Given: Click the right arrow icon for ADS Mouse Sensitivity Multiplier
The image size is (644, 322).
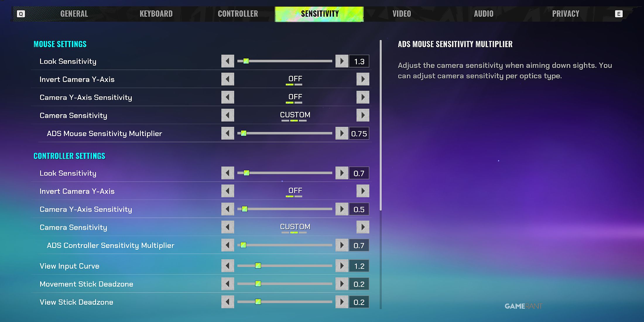Looking at the screenshot, I should (342, 133).
